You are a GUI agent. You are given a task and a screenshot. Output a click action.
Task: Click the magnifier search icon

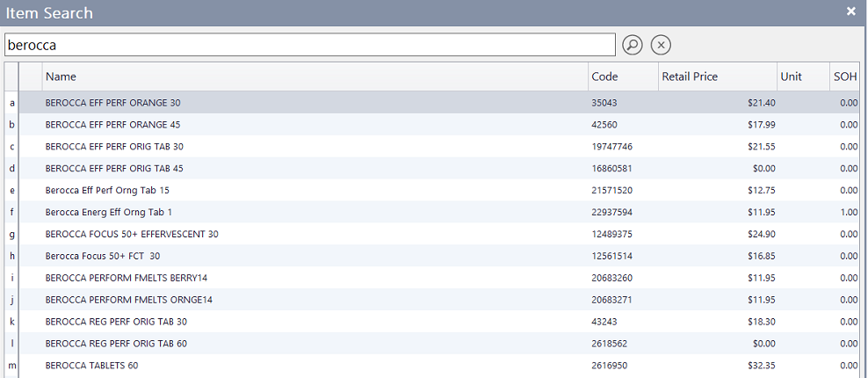[633, 45]
